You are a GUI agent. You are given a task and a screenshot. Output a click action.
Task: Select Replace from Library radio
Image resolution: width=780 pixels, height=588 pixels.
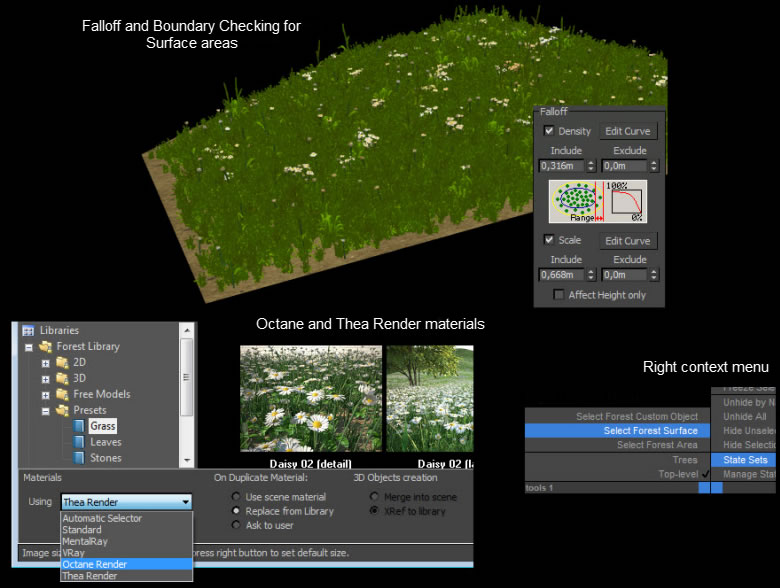coord(236,510)
